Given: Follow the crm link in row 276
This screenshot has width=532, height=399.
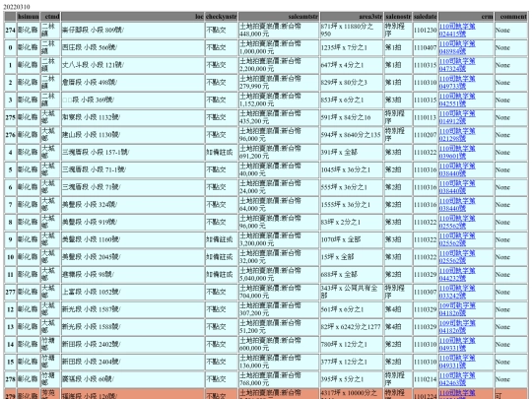Looking at the screenshot, I should click(x=457, y=135).
